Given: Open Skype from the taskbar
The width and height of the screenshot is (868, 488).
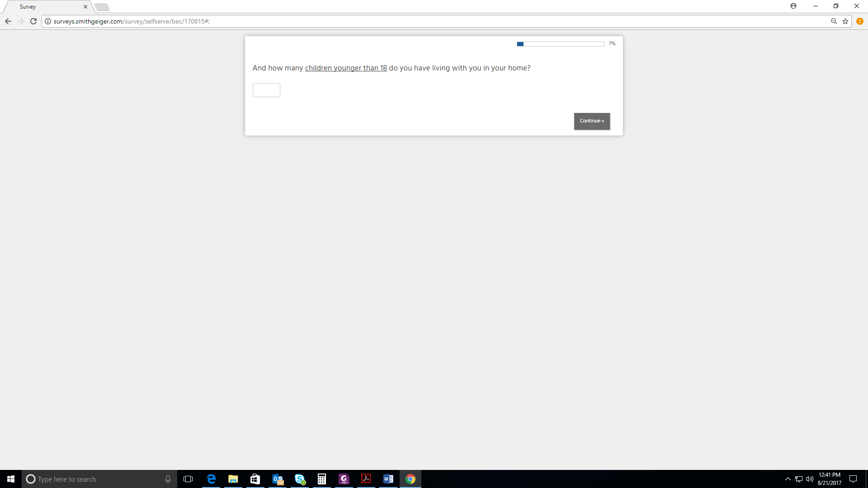Looking at the screenshot, I should [x=300, y=479].
